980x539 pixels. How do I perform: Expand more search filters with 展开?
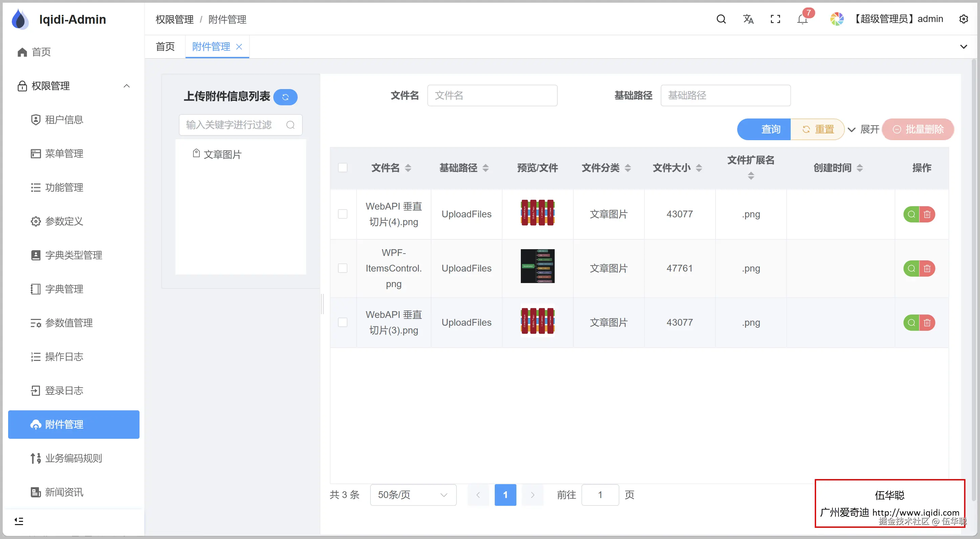(x=864, y=129)
